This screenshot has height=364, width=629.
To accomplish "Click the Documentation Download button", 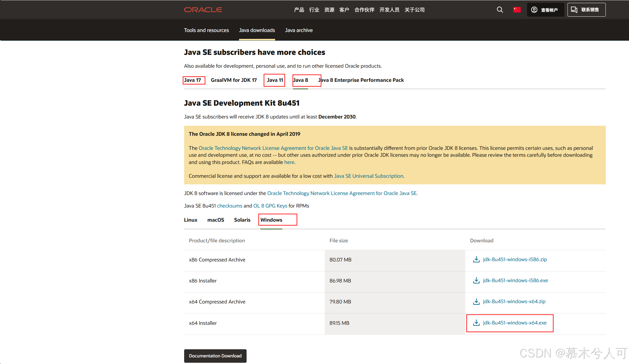I will (215, 356).
